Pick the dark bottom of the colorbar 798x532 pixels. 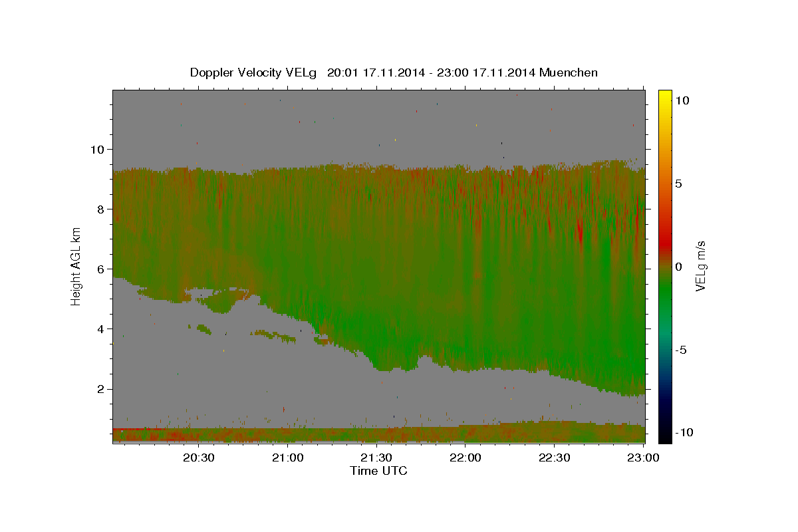pyautogui.click(x=665, y=432)
